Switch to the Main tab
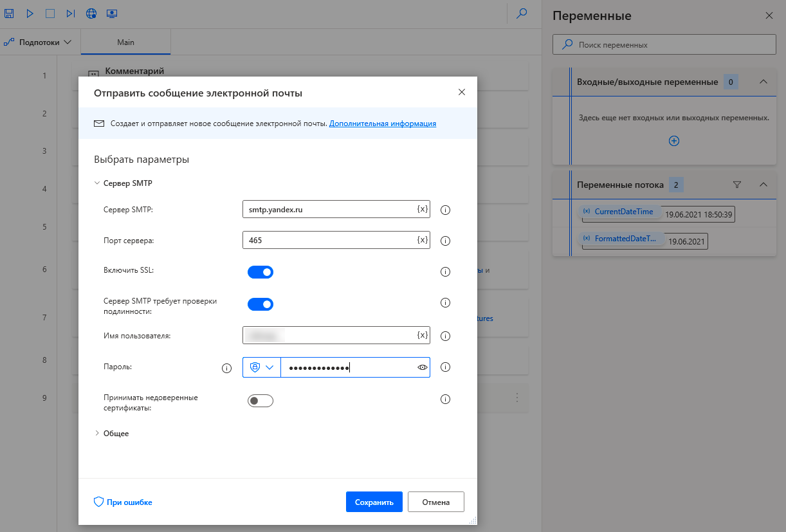 (x=125, y=42)
